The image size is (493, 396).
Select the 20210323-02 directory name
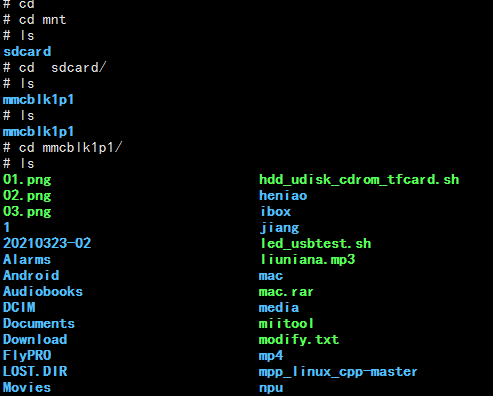pyautogui.click(x=47, y=243)
